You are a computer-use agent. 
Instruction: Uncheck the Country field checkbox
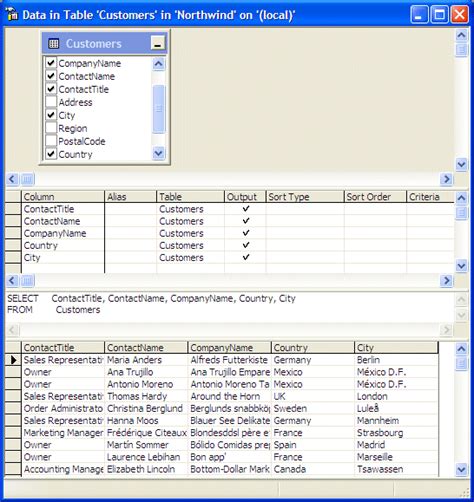[51, 154]
